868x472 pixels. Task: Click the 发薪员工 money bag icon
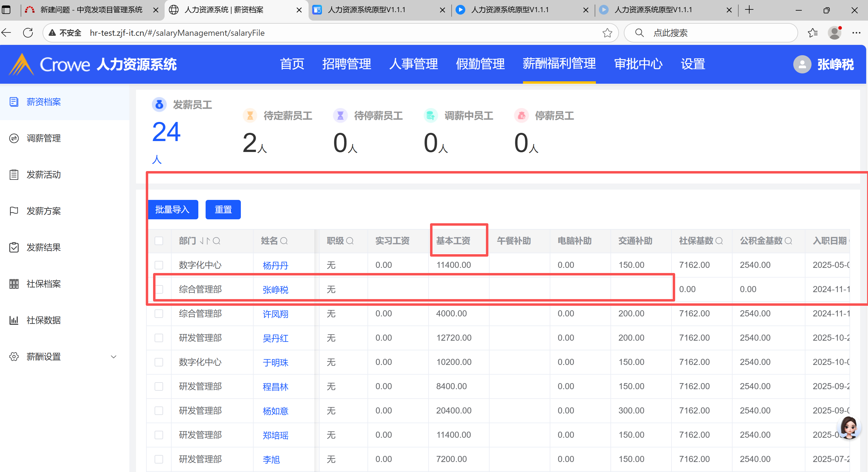(x=159, y=105)
